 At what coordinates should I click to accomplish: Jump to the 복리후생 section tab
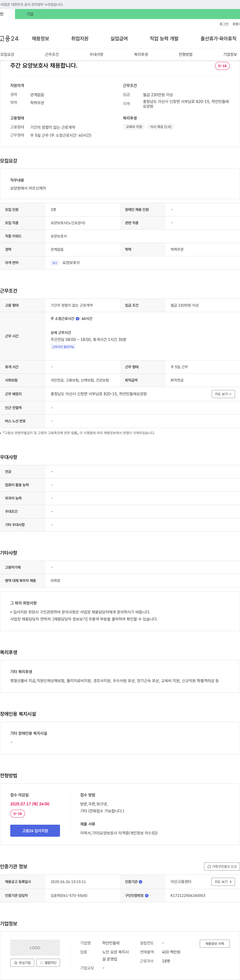[141, 54]
